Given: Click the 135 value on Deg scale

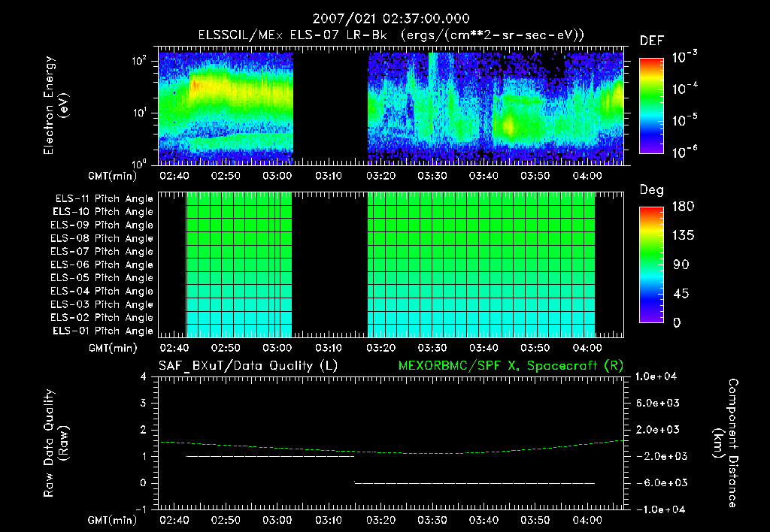Looking at the screenshot, I should pyautogui.click(x=684, y=236).
